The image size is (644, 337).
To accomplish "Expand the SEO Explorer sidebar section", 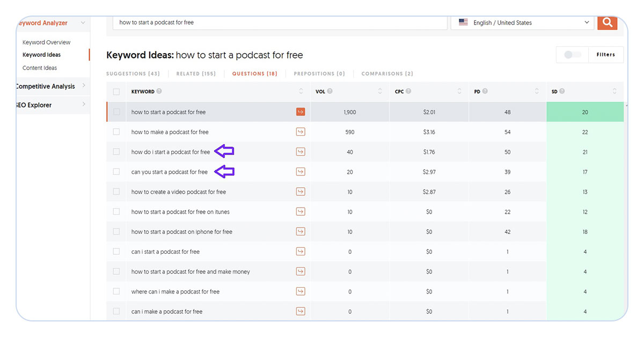I will [84, 105].
